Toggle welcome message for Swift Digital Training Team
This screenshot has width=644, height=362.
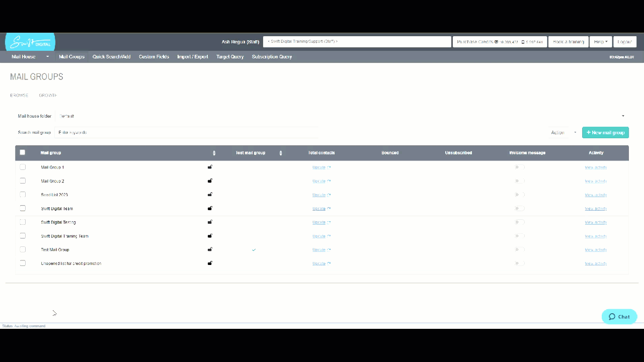coord(519,236)
